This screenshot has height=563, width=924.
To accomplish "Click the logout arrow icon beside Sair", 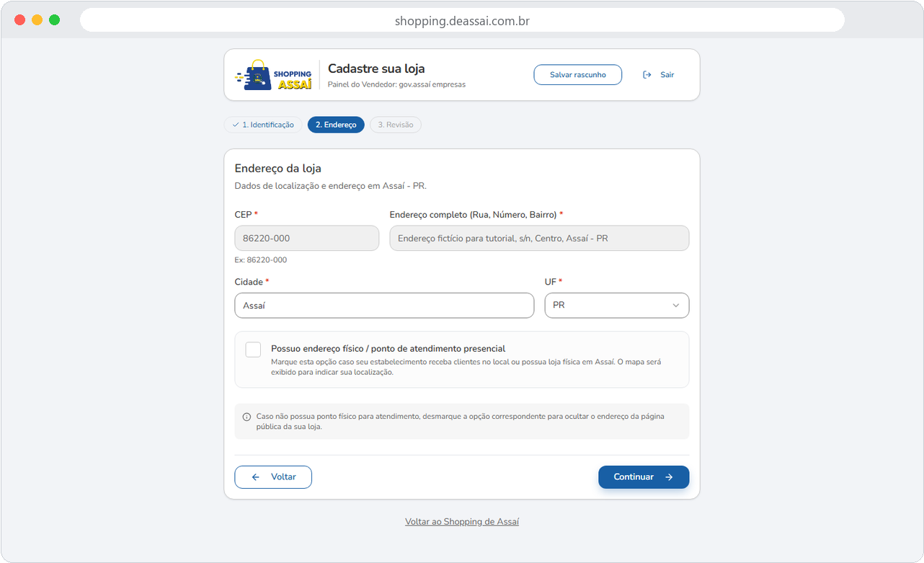I will pos(647,75).
